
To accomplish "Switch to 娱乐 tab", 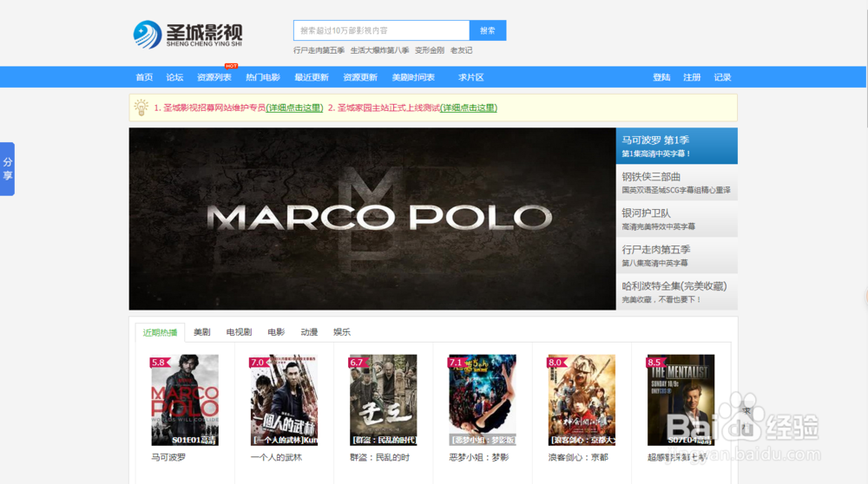I will (342, 332).
